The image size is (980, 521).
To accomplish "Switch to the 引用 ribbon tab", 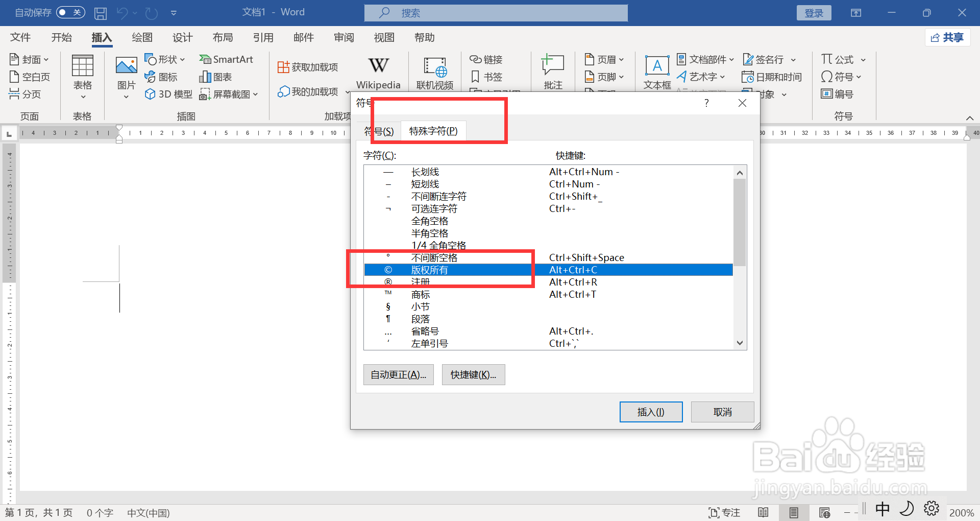I will [263, 37].
